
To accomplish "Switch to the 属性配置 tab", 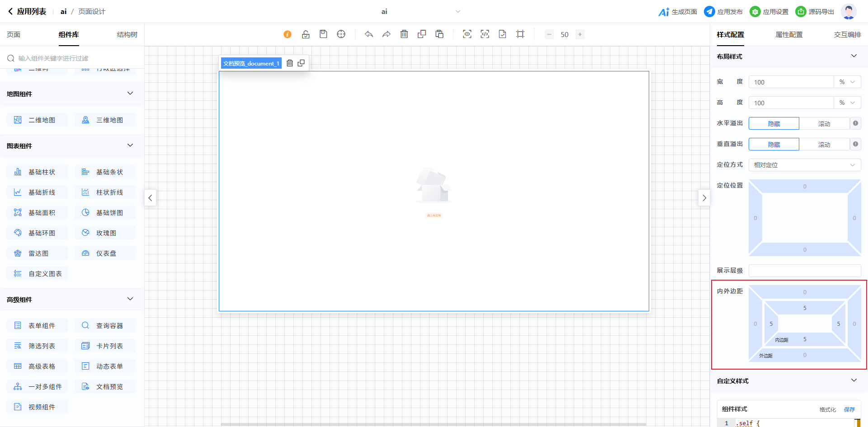I will coord(789,35).
